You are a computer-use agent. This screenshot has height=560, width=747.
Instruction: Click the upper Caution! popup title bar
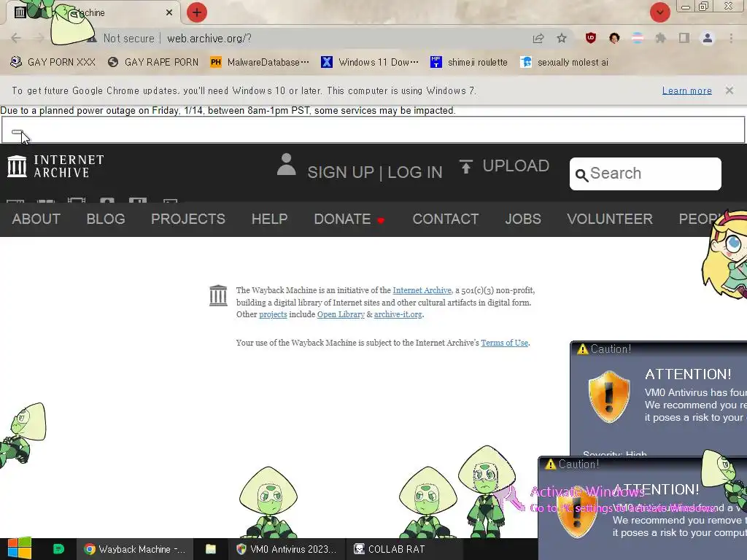659,349
